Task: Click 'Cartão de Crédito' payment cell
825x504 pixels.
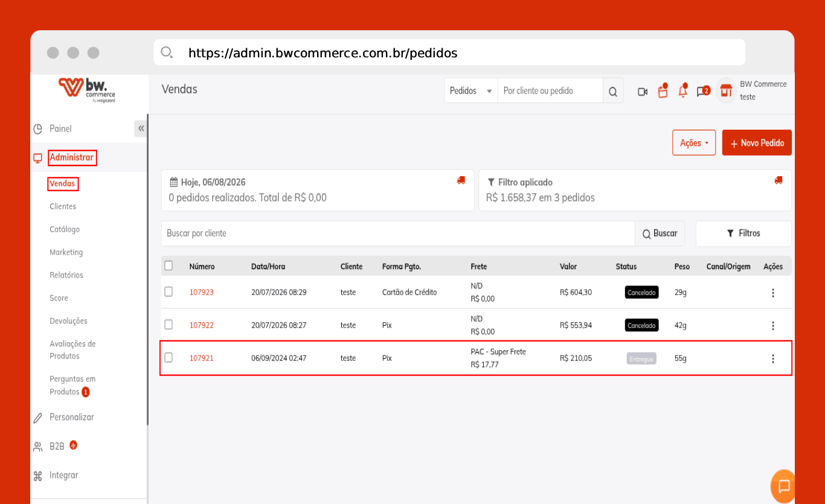Action: tap(409, 292)
